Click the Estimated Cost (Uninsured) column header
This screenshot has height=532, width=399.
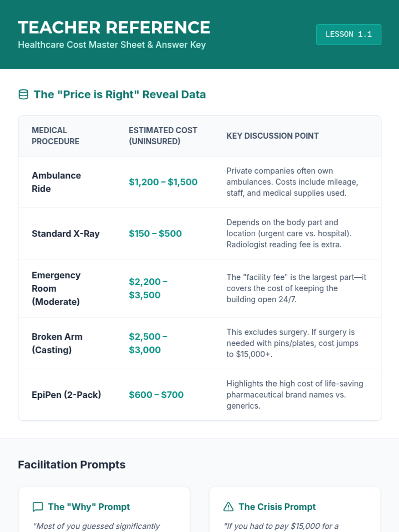pos(163,136)
